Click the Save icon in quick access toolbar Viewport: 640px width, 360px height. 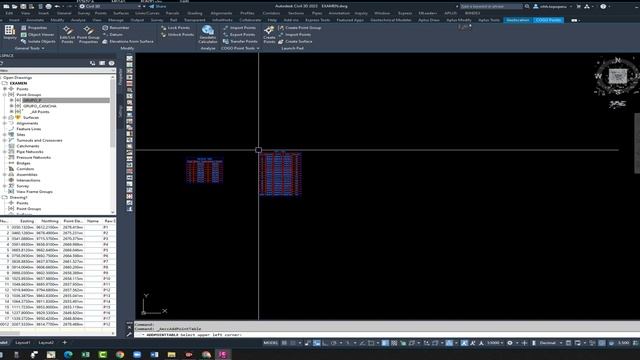click(x=23, y=7)
